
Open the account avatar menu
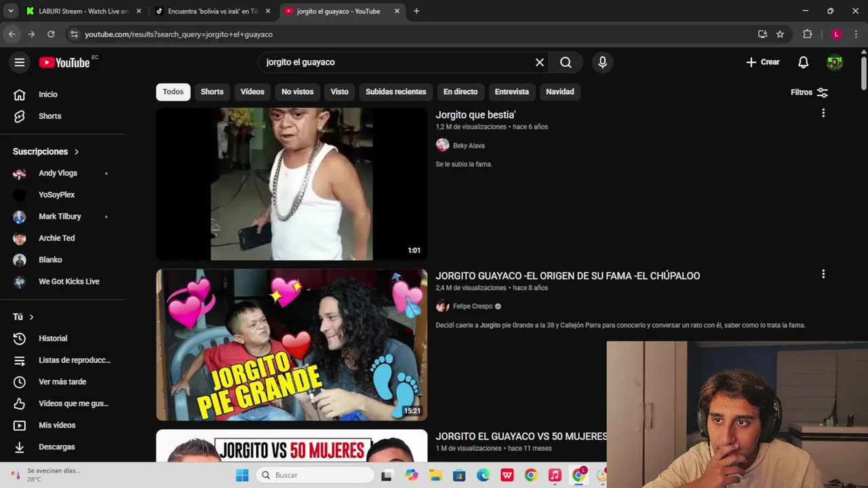click(x=835, y=62)
